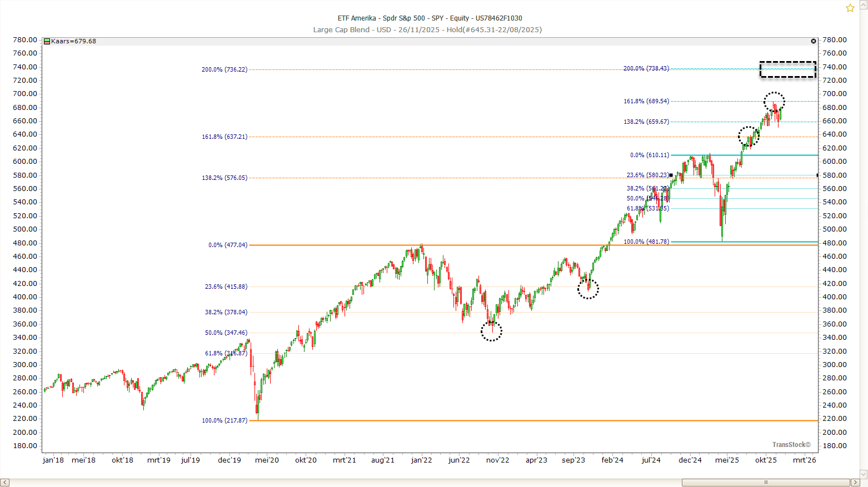Select the dotted circle marking the nov'22 low

click(x=492, y=331)
